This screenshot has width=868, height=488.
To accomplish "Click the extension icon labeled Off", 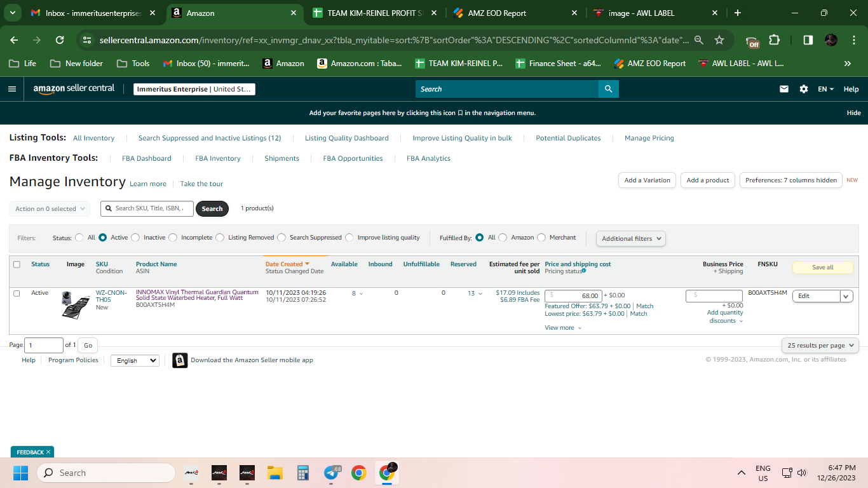I will [752, 41].
